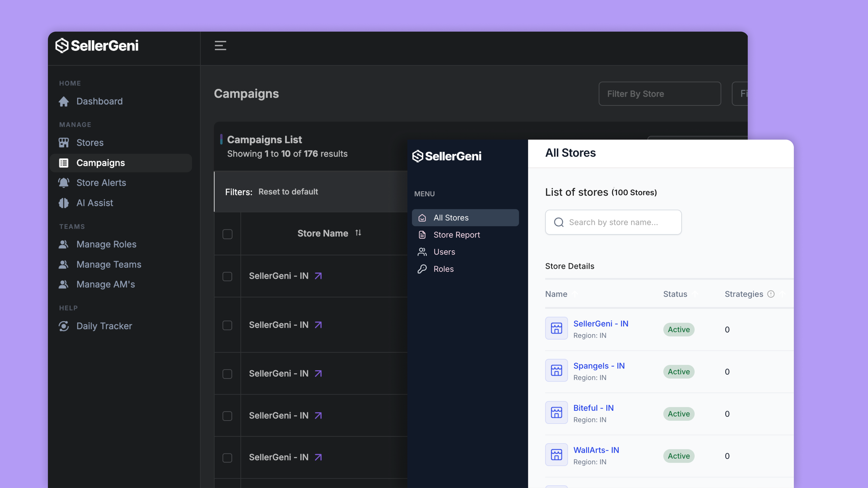Go to Manage Teams
This screenshot has width=868, height=488.
click(109, 264)
